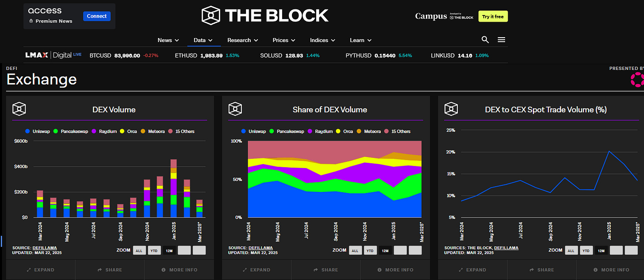The height and width of the screenshot is (280, 644).
Task: Set Share of DEX Volume zoom to YTD
Action: click(370, 250)
